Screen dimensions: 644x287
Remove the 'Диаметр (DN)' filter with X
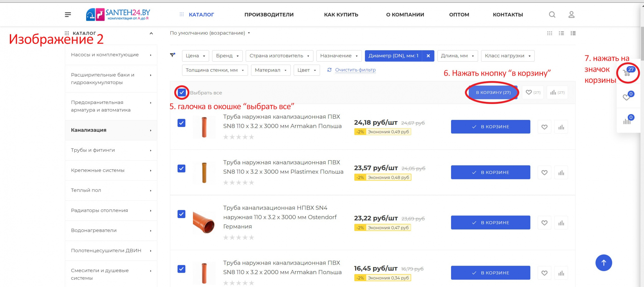pos(428,56)
